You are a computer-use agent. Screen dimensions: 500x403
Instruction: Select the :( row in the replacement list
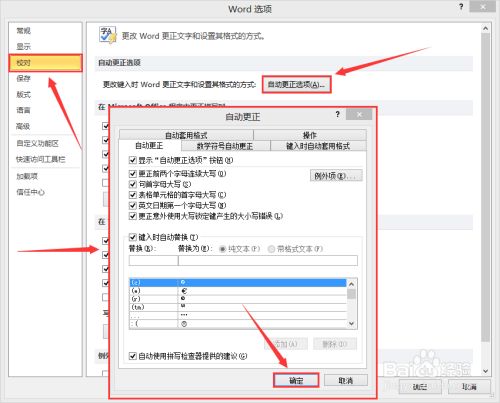click(x=238, y=324)
